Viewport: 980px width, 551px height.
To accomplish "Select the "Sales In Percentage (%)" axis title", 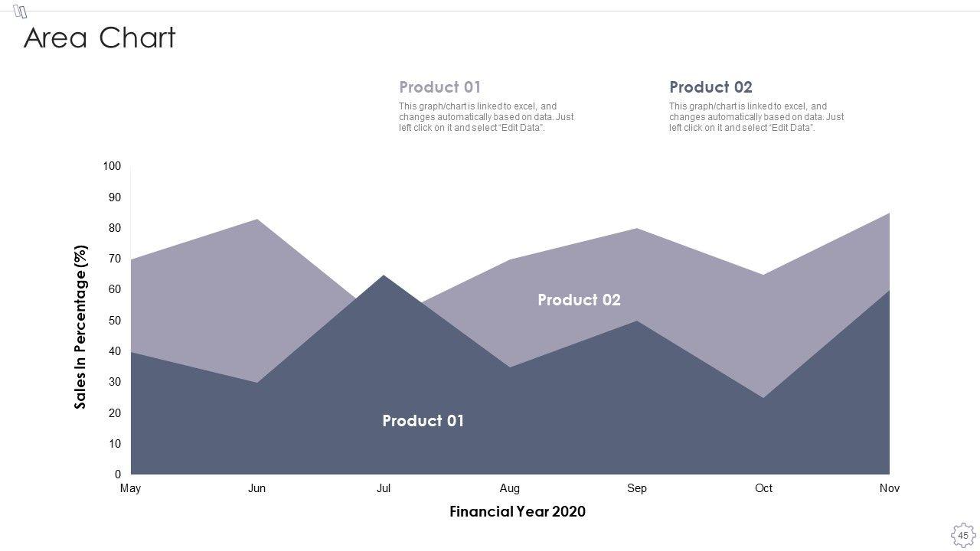I will pyautogui.click(x=81, y=327).
